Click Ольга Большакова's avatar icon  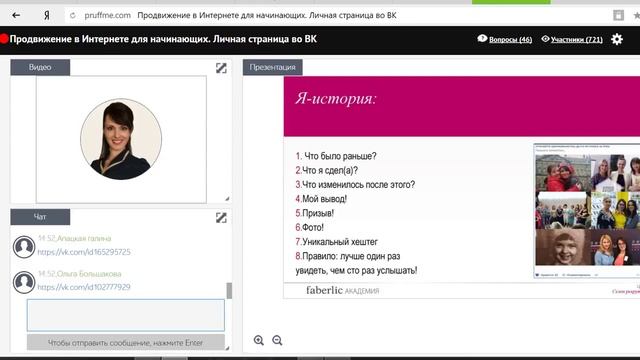(x=24, y=282)
